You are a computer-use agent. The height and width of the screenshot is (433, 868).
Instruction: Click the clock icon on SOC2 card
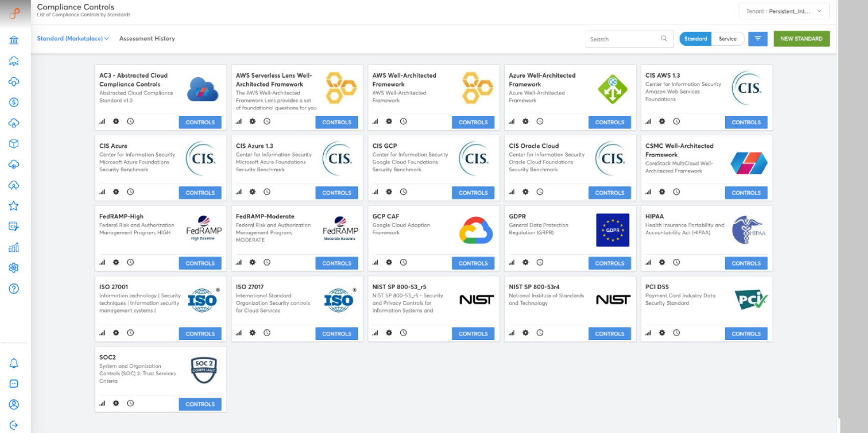point(130,403)
